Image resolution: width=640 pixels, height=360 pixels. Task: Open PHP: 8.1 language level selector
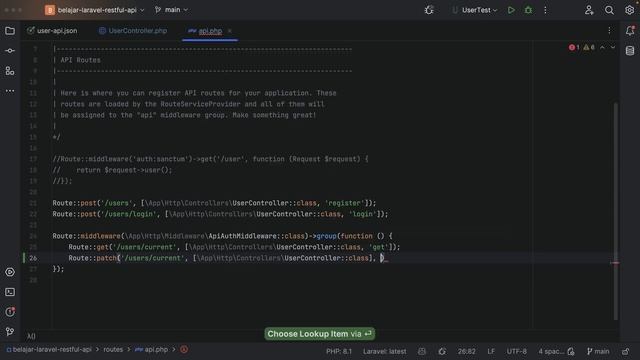pyautogui.click(x=339, y=351)
